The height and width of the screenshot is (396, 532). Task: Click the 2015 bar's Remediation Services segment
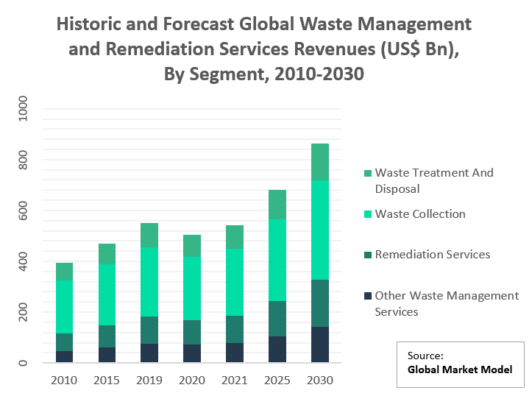tap(107, 336)
